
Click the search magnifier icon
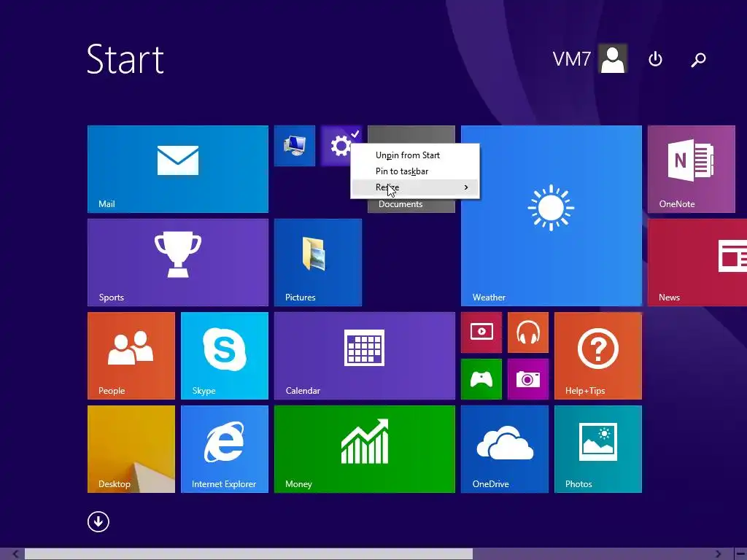click(698, 60)
